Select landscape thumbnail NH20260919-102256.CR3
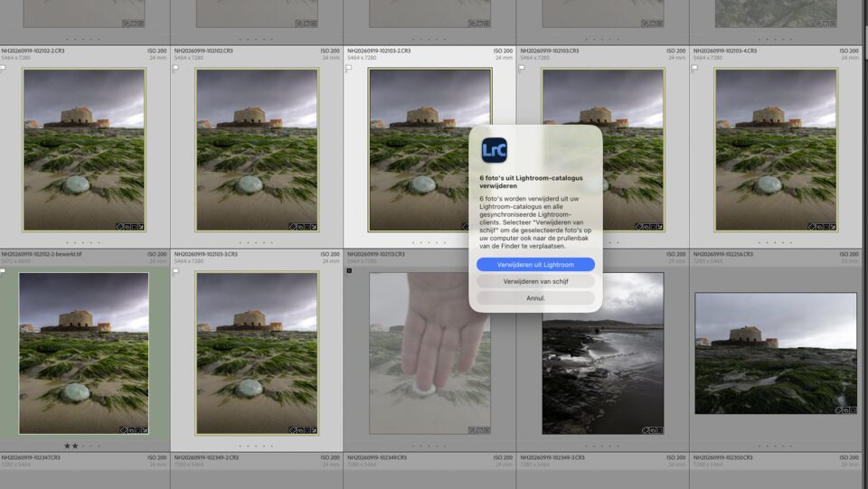868x489 pixels. coord(776,353)
